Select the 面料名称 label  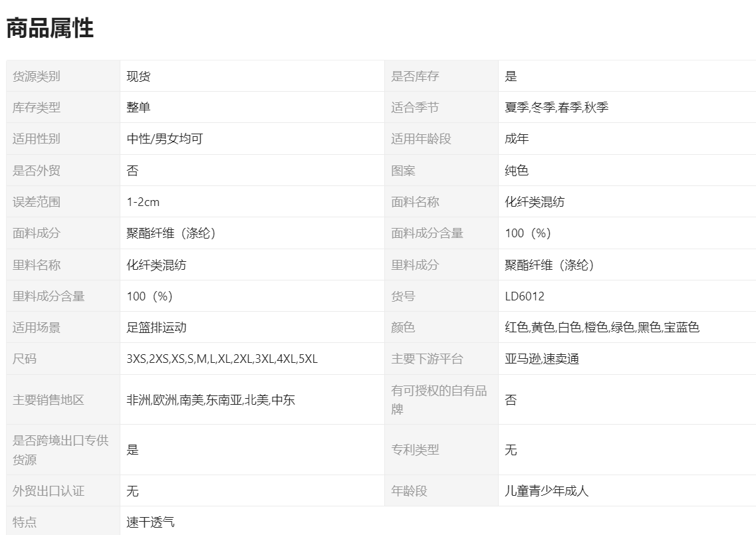415,202
